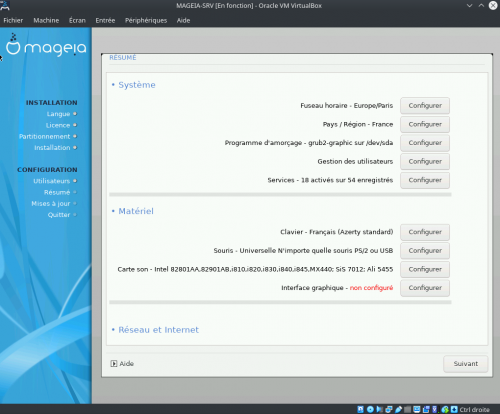Configure the Fuseau horaire setting

(425, 106)
